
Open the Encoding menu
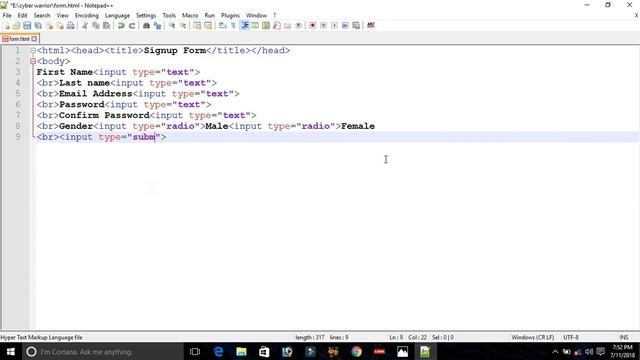tap(87, 16)
